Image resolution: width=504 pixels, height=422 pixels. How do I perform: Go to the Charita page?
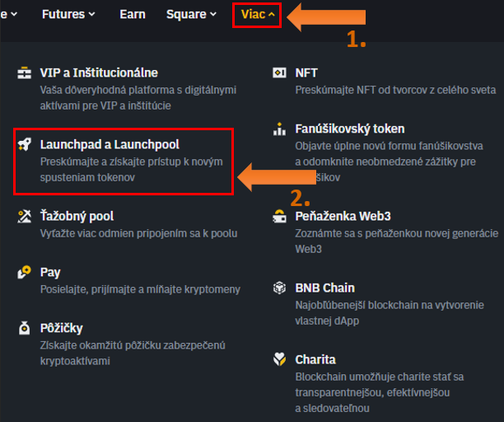click(x=315, y=359)
